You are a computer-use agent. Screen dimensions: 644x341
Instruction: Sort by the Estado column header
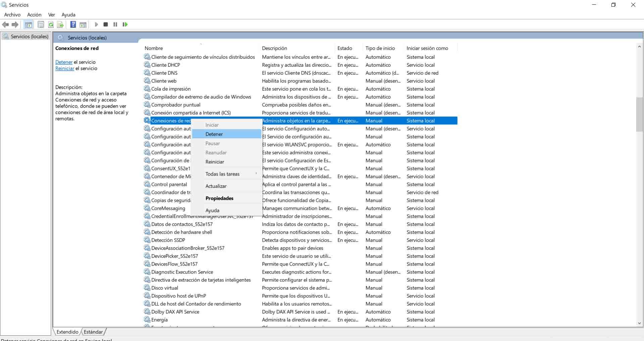point(349,48)
